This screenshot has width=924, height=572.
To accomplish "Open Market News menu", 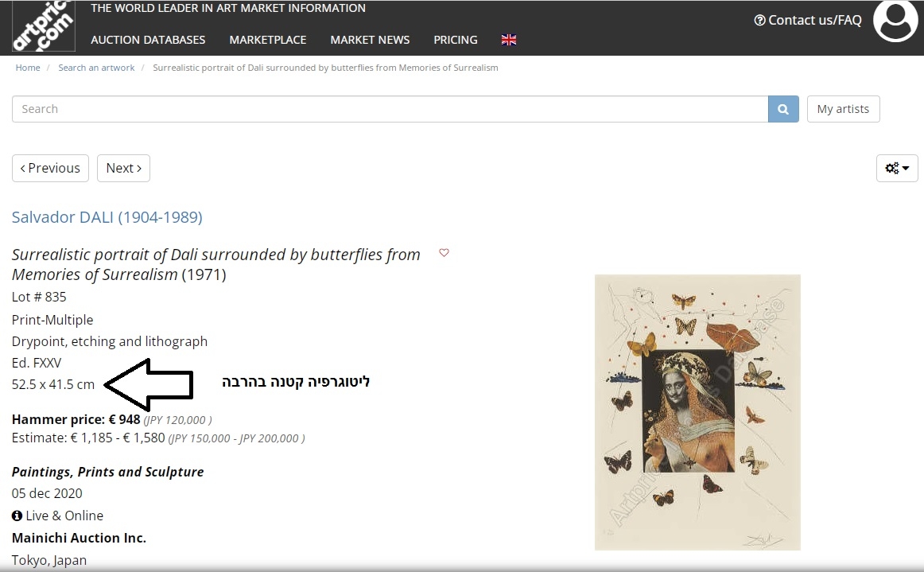I will pyautogui.click(x=370, y=40).
